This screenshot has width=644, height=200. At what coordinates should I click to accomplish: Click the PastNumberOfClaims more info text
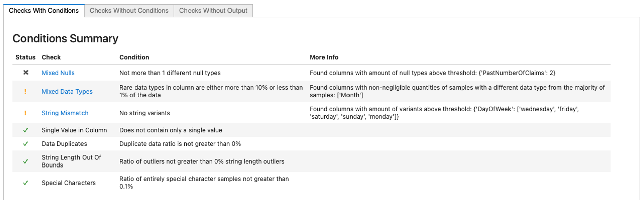(x=432, y=73)
